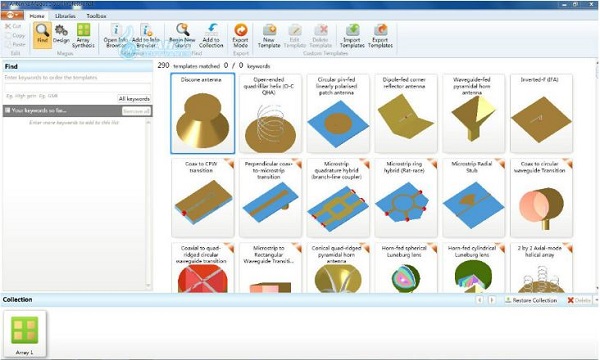This screenshot has height=360, width=600.
Task: Expand Collection bar options arrow
Action: point(596,300)
